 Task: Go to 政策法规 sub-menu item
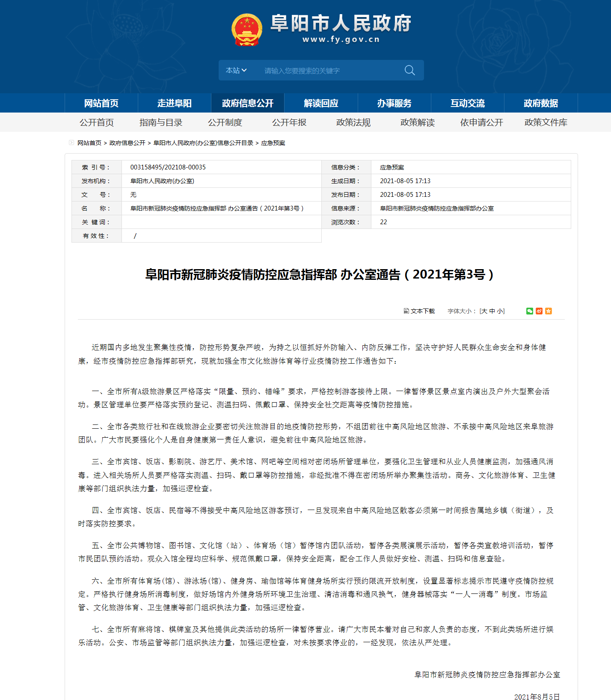353,122
